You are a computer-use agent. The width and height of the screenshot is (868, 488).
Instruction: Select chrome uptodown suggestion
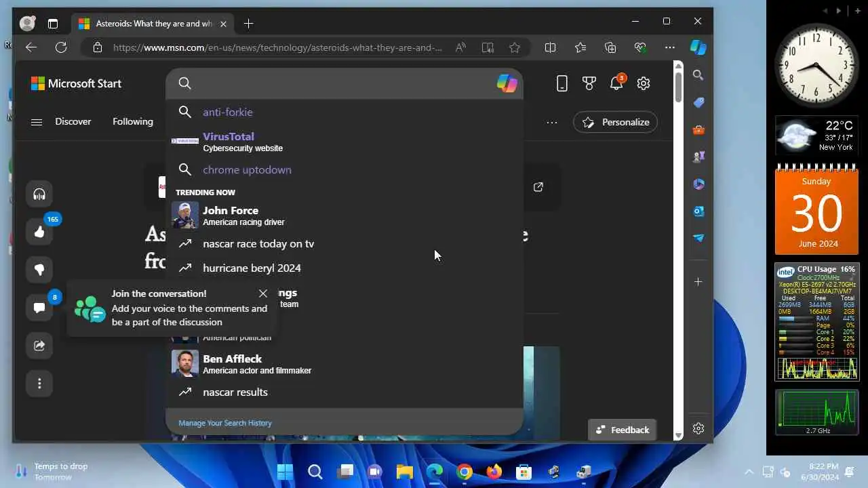point(344,169)
